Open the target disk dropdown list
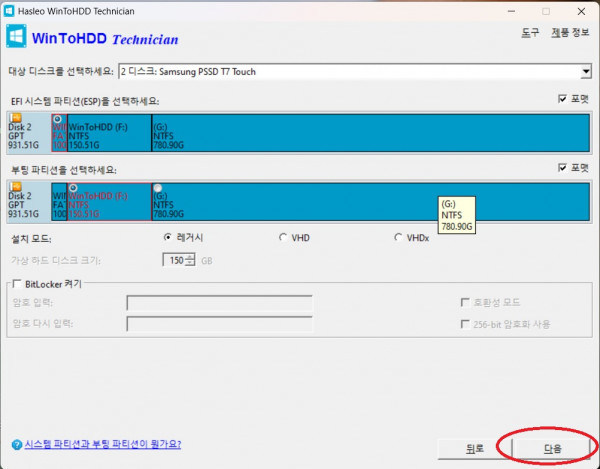The height and width of the screenshot is (469, 600). [x=585, y=72]
